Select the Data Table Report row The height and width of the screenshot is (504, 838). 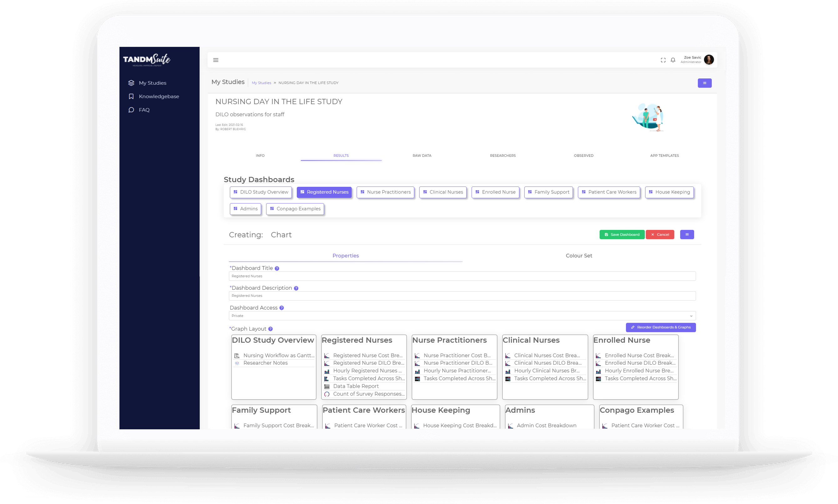(364, 387)
